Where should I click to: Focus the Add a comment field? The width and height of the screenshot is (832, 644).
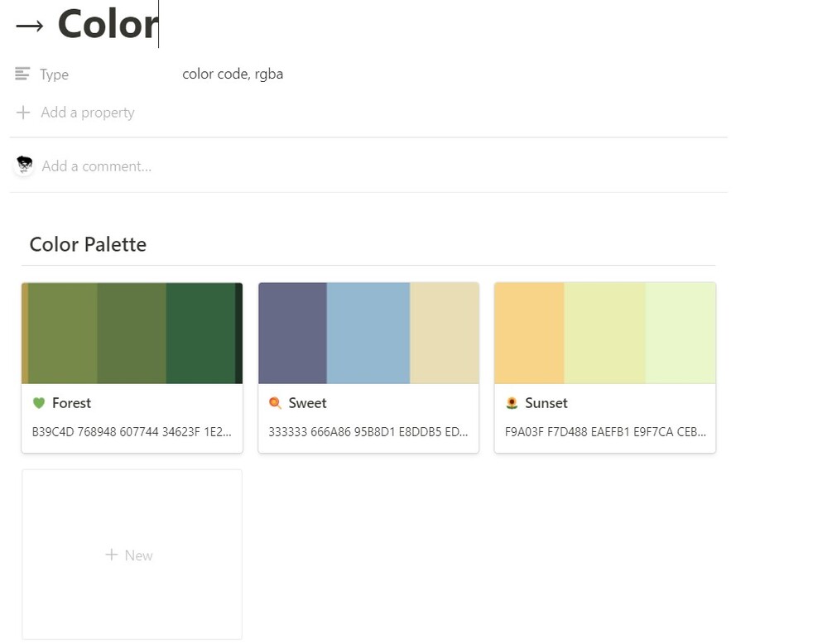click(x=97, y=166)
